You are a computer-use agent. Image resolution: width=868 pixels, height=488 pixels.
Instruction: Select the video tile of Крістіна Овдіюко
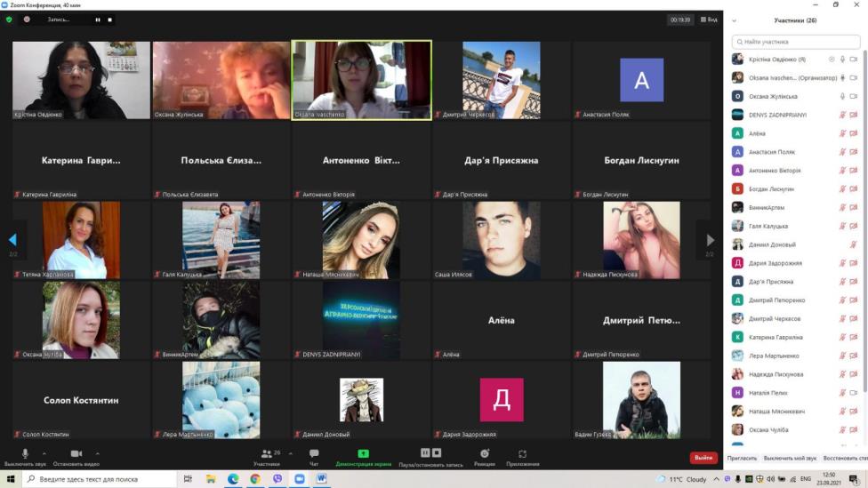82,80
